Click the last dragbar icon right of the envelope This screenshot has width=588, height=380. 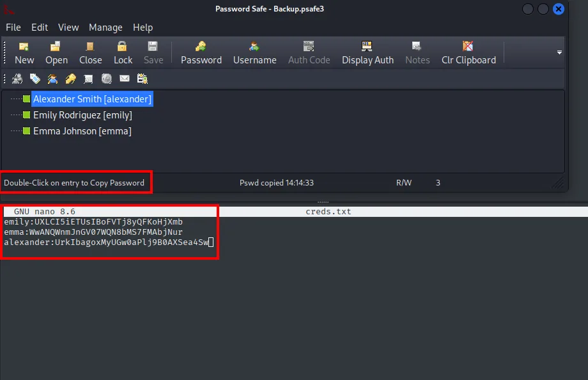(143, 79)
